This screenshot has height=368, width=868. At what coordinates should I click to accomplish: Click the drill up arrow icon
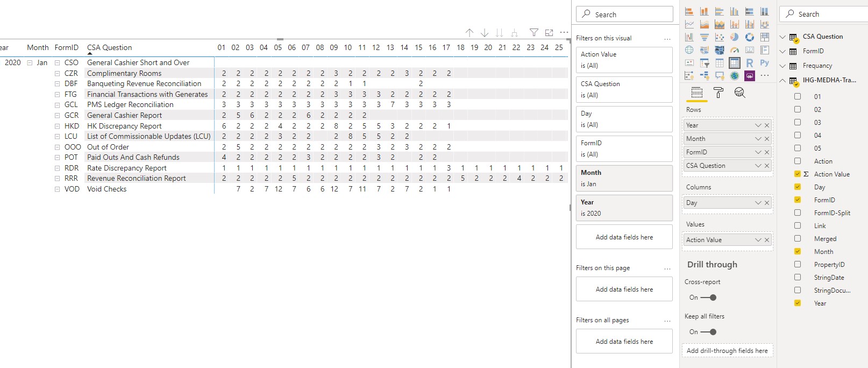(x=469, y=33)
